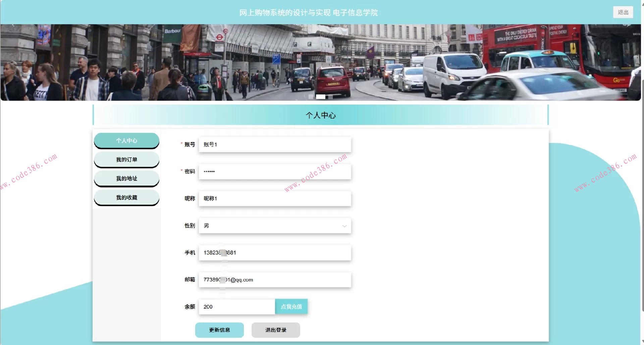Go to 我的订单 in sidebar
The width and height of the screenshot is (644, 345).
126,160
